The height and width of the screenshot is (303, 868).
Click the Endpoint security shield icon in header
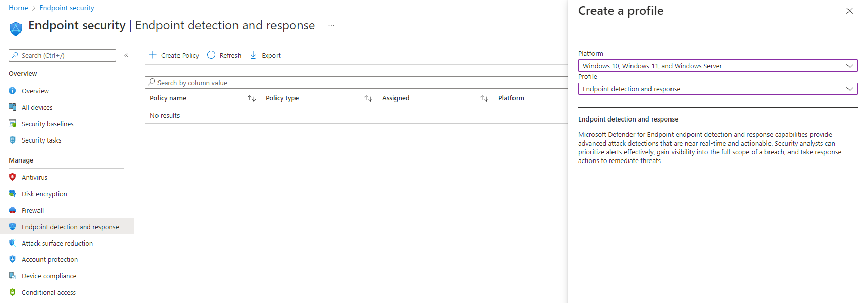tap(16, 29)
